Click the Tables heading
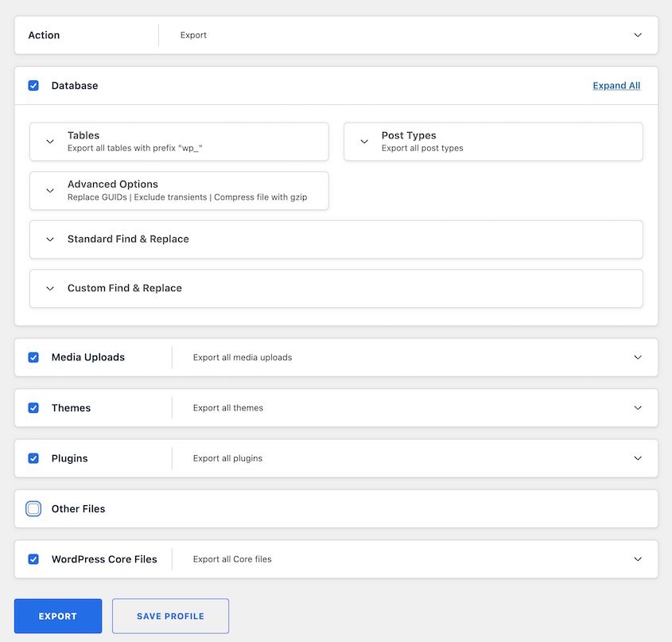Screen dimensions: 672x642 click(84, 135)
